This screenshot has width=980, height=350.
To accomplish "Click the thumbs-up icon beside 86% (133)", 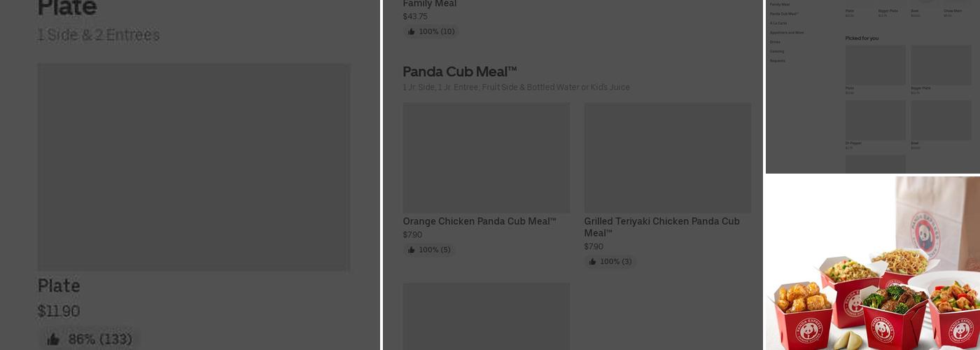I will (x=53, y=339).
